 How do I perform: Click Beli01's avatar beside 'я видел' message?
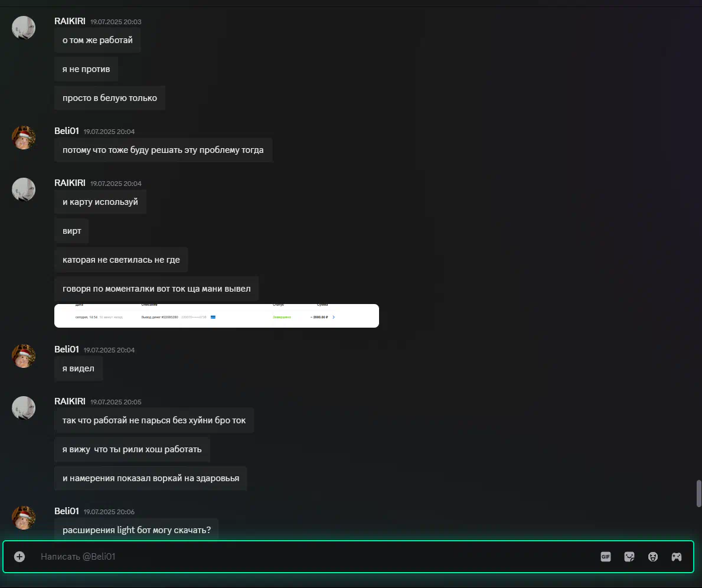click(x=23, y=356)
